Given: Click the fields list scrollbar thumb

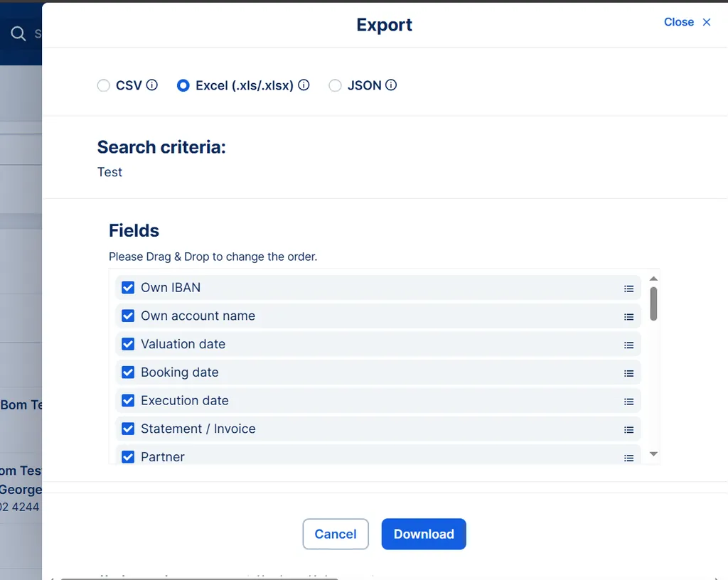Looking at the screenshot, I should (653, 304).
